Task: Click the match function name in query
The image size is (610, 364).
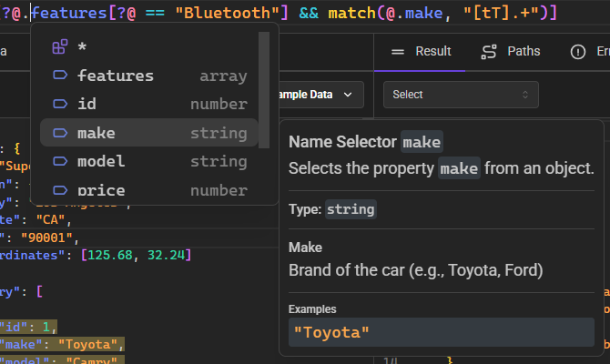Action: coord(351,13)
